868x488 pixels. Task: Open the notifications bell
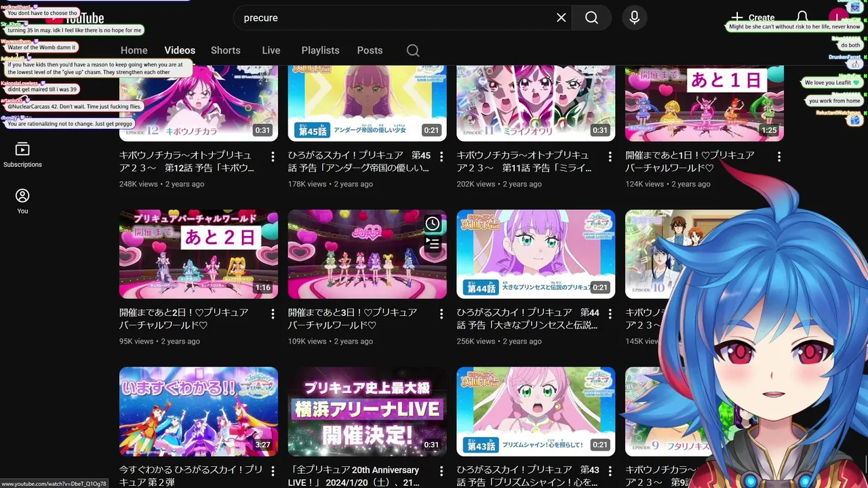click(802, 18)
